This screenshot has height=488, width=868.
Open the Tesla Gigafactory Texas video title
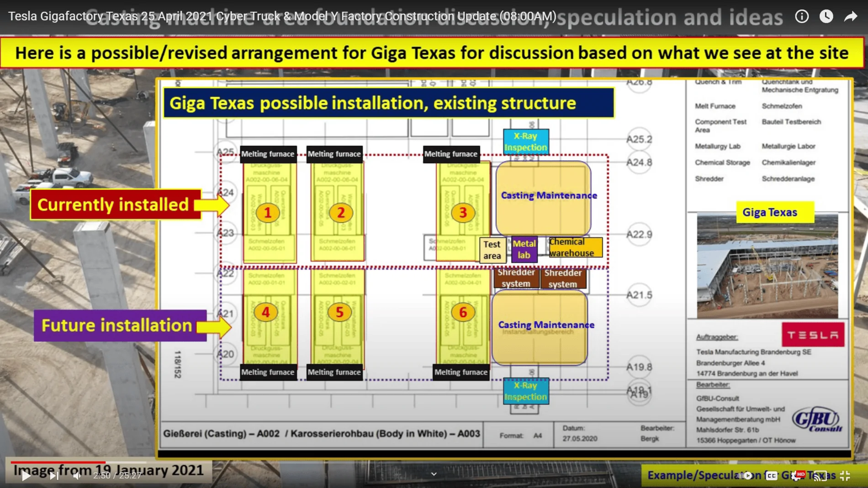pos(282,16)
